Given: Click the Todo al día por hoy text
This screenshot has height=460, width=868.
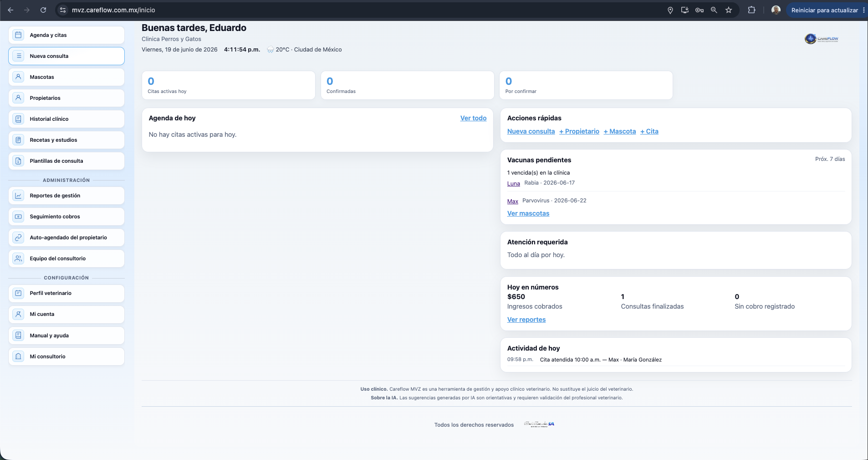Looking at the screenshot, I should [x=536, y=255].
